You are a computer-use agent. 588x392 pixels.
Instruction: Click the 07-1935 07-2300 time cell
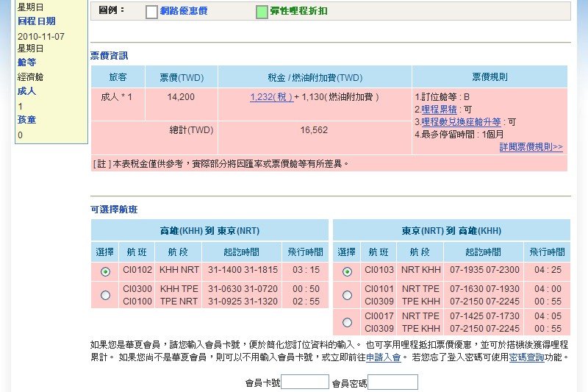[x=484, y=270]
